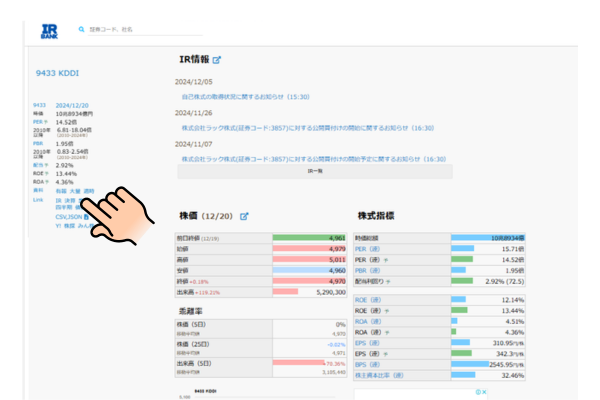Open the Y! external link
This screenshot has height=400, width=600.
pyautogui.click(x=59, y=226)
